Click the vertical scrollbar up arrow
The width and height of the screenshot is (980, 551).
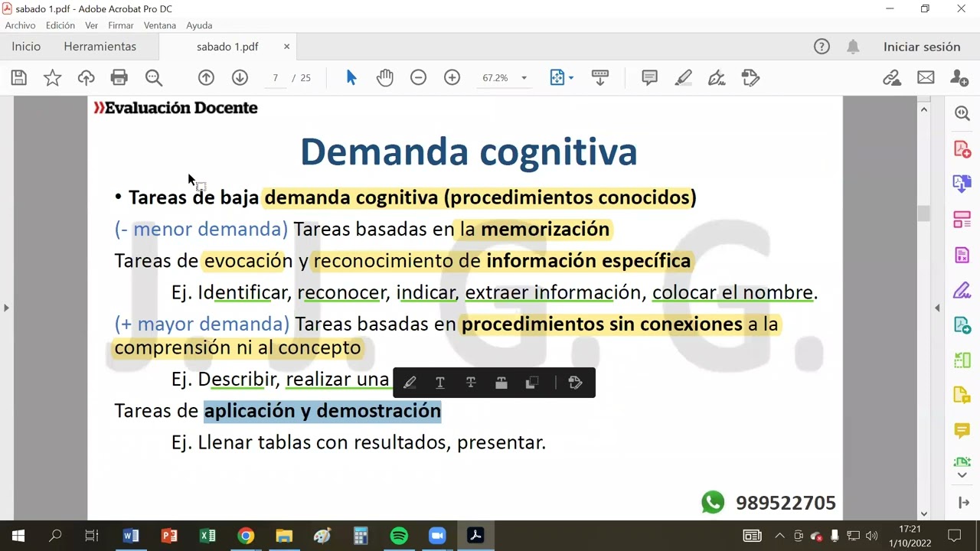924,110
